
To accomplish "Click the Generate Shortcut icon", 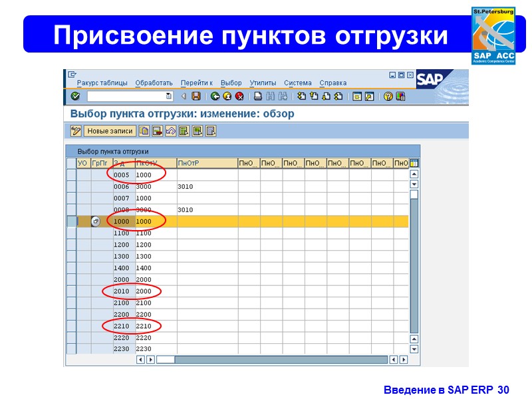I will coord(370,96).
